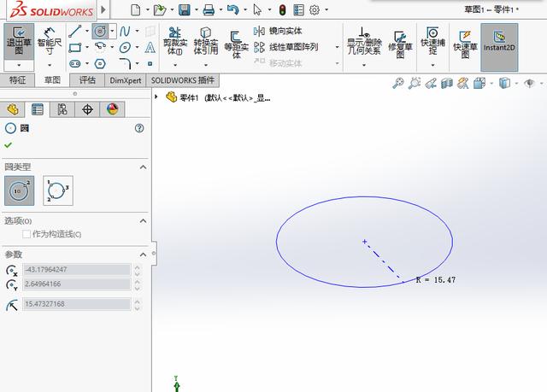Click Quick Snaps (快速捕捉) tool
The width and height of the screenshot is (547, 392).
[x=432, y=41]
